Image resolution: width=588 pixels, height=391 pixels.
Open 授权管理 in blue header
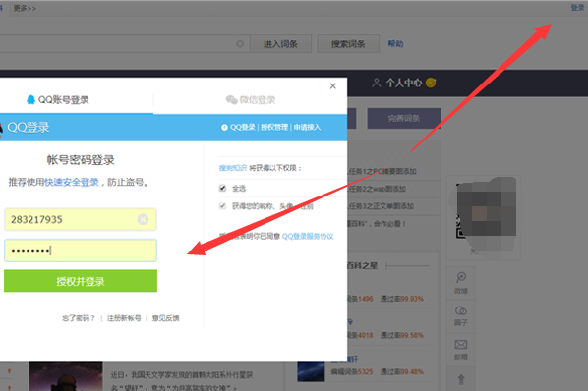point(274,128)
